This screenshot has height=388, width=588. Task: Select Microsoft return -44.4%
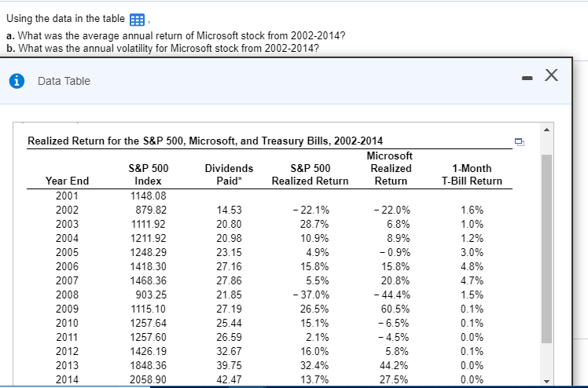392,295
